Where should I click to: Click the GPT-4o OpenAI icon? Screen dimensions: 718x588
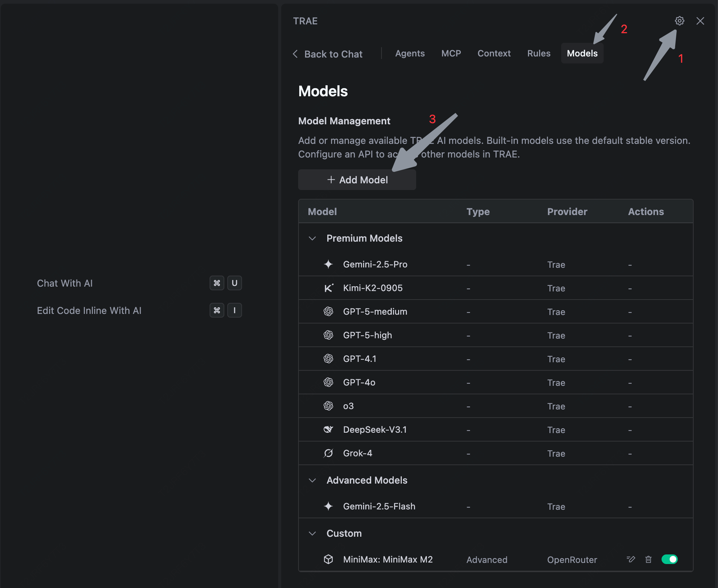click(x=328, y=382)
